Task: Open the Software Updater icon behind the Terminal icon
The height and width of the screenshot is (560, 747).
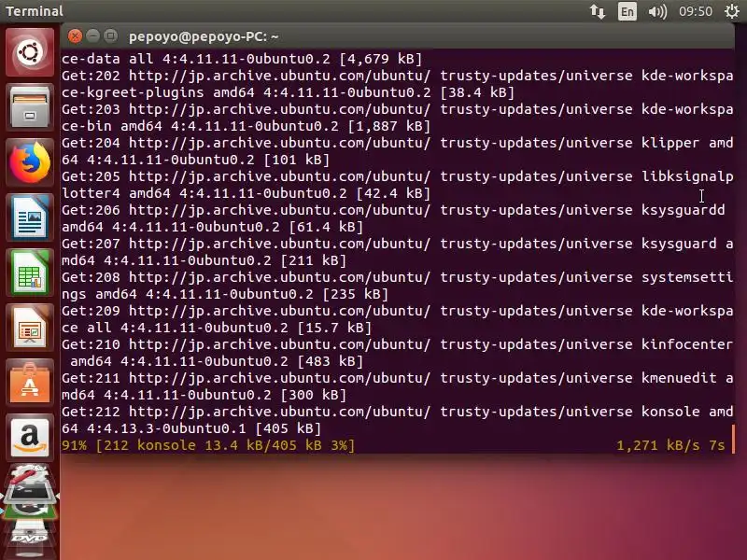Action: click(x=30, y=511)
